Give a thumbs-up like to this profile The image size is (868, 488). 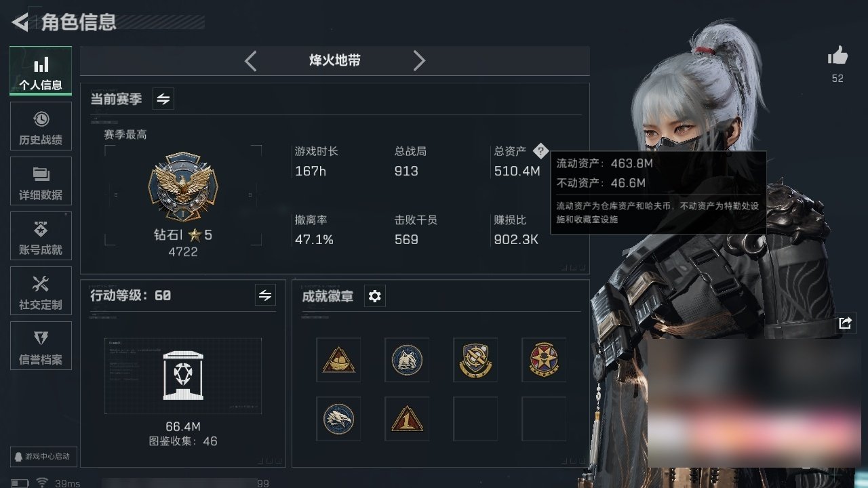[x=837, y=56]
